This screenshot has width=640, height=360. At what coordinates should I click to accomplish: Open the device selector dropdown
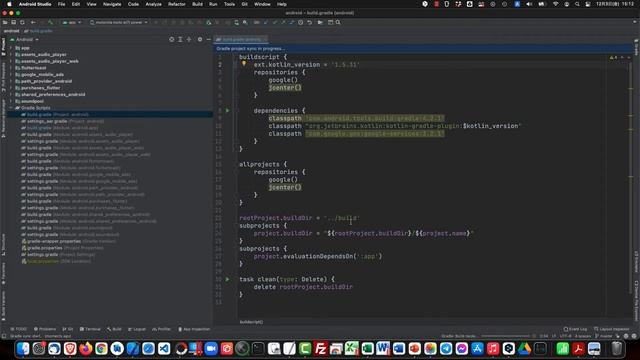[x=119, y=22]
